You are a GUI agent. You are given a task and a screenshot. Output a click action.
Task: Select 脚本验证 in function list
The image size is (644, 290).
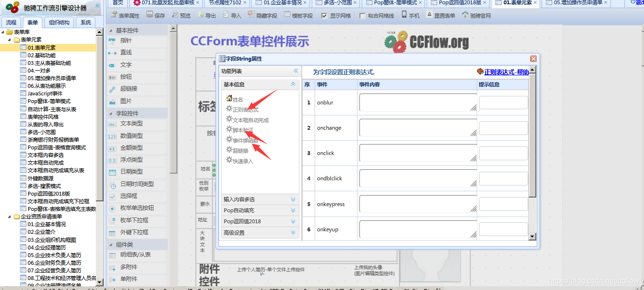pos(243,130)
